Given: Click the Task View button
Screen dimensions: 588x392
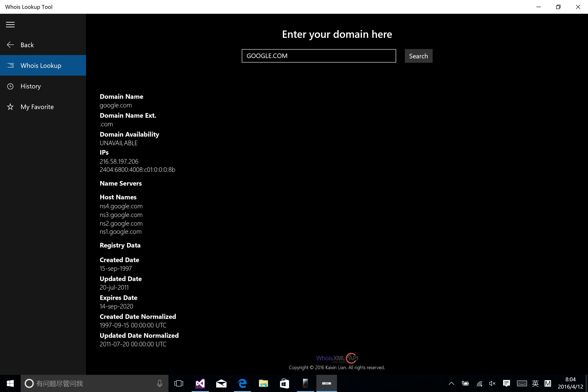Looking at the screenshot, I should pos(179,383).
